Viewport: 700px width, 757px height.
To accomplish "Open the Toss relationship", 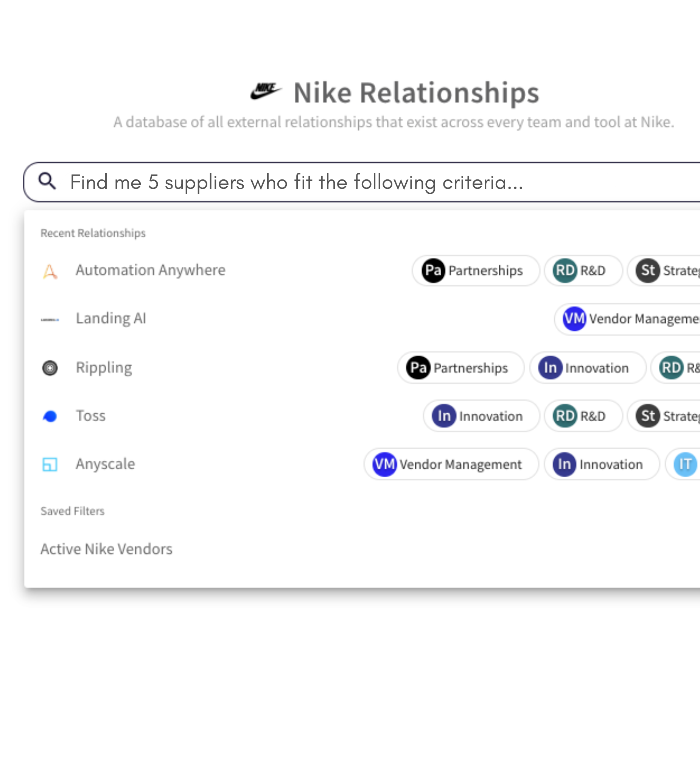I will [90, 416].
